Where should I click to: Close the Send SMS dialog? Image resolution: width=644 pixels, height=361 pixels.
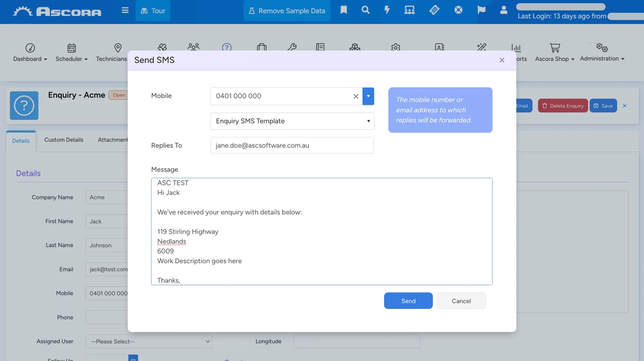[x=502, y=60]
